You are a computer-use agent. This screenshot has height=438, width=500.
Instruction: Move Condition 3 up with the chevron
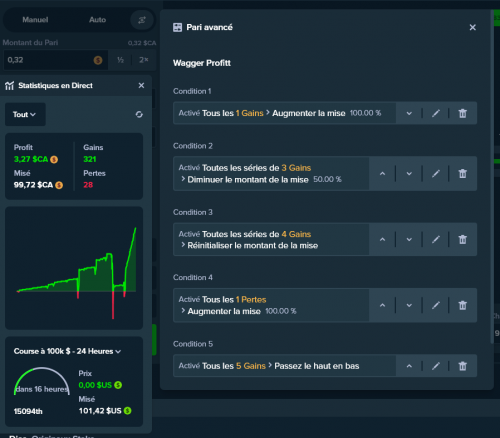pos(383,239)
